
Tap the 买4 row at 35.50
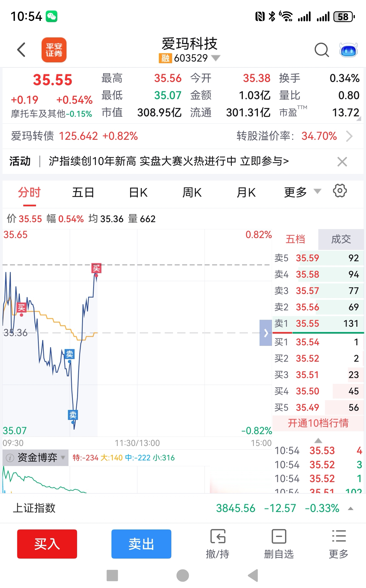318,391
